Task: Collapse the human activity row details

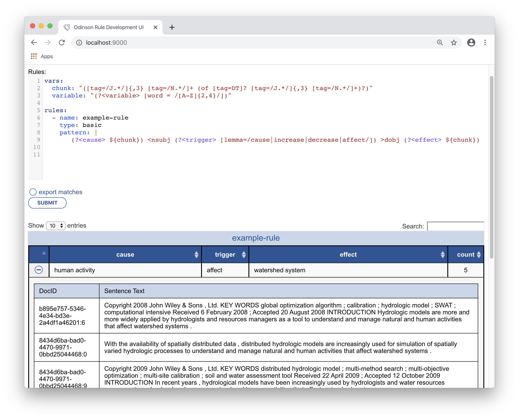Action: pyautogui.click(x=39, y=270)
